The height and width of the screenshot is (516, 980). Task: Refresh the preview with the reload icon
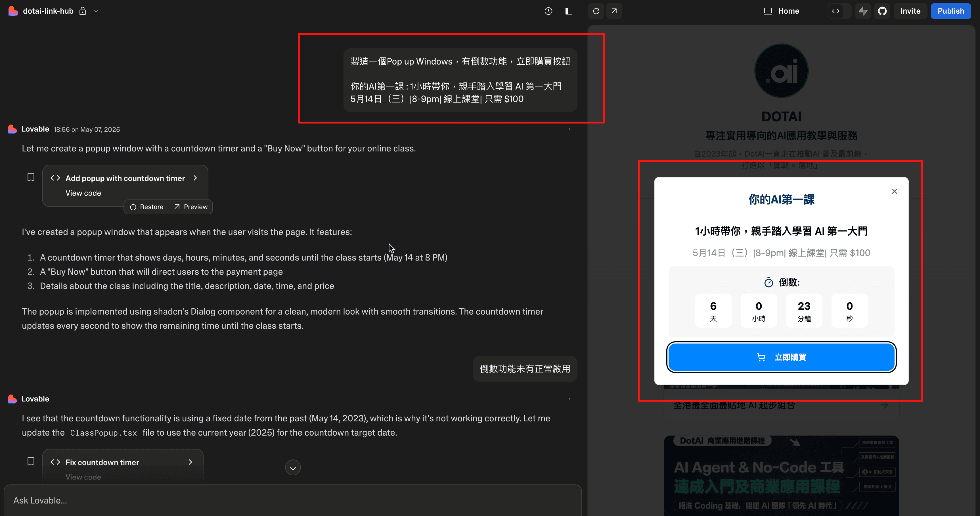[596, 11]
